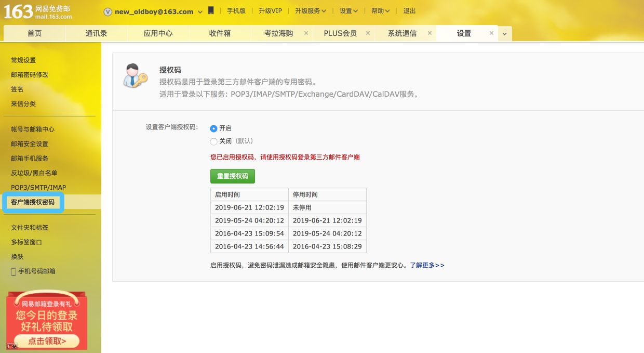Select the 关闭（默认） radio button
Screen dimensions: 644x353
(x=213, y=141)
